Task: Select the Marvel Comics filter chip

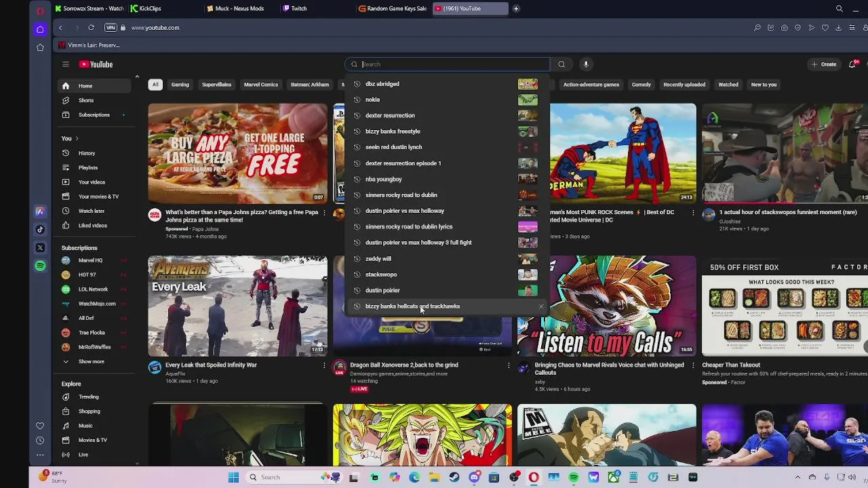Action: [x=261, y=85]
